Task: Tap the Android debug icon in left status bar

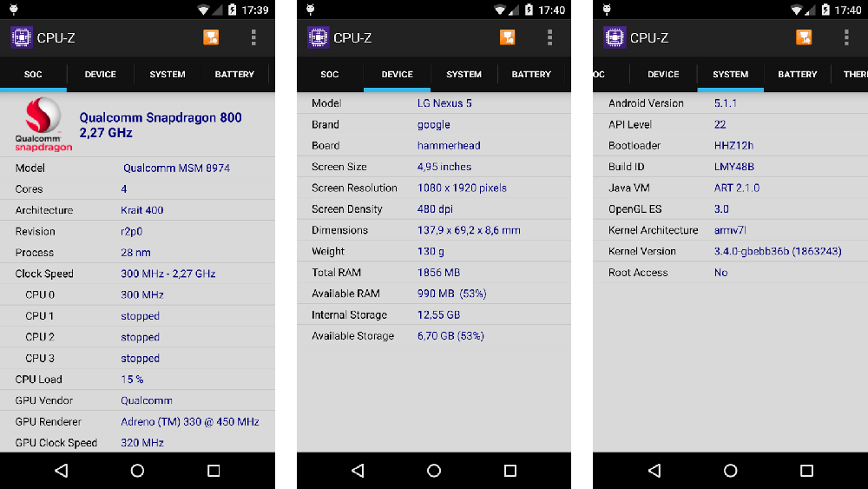Action: click(x=13, y=10)
